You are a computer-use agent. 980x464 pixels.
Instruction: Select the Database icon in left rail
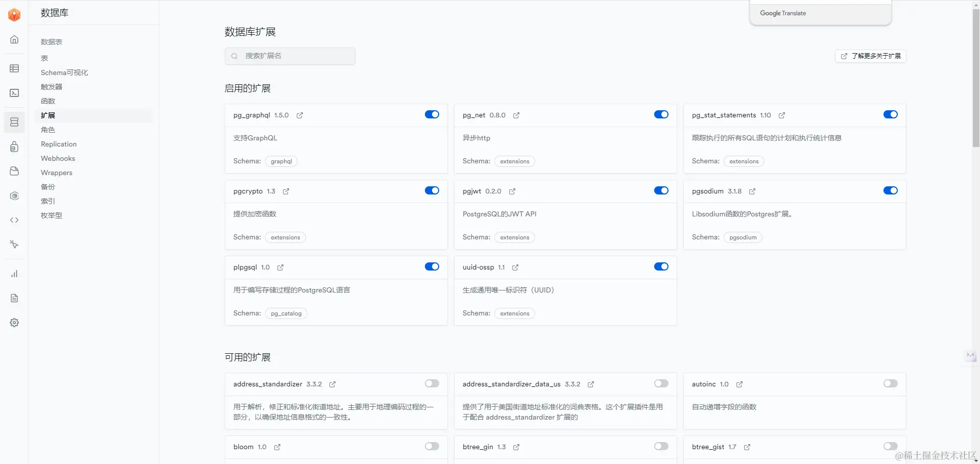click(x=14, y=122)
